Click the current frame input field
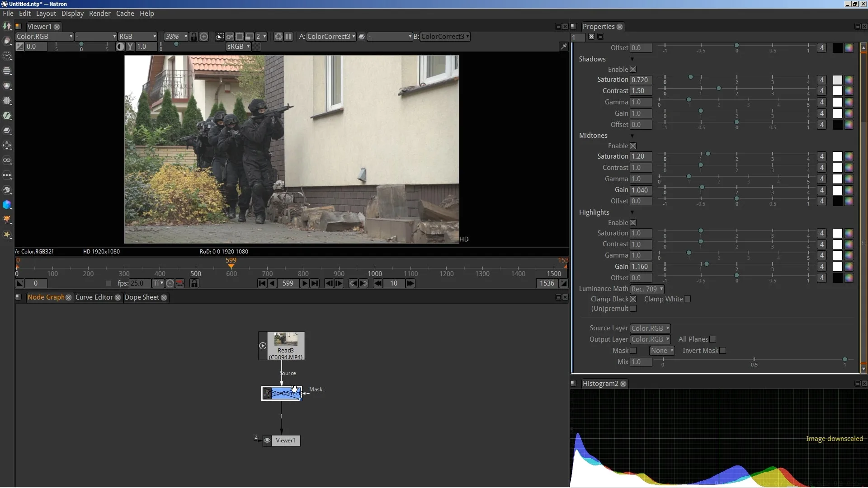 coord(288,283)
